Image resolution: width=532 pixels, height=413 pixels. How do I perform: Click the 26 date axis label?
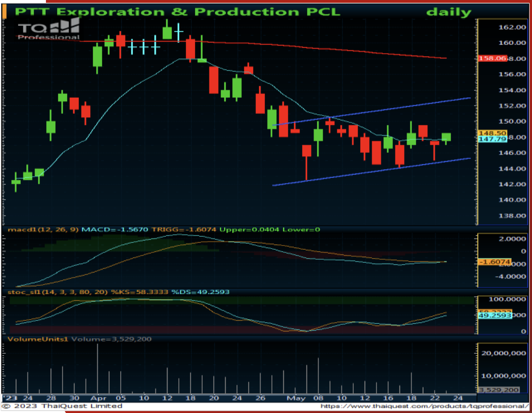(260, 398)
